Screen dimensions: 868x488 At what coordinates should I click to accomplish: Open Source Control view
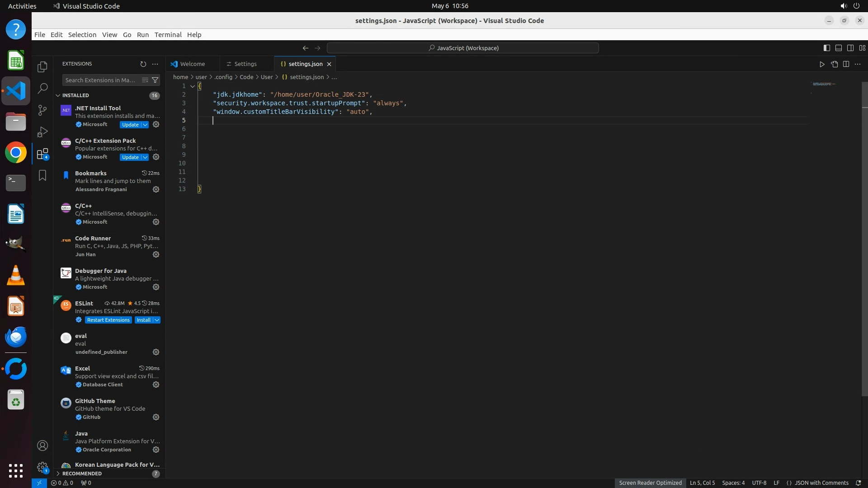pyautogui.click(x=42, y=110)
